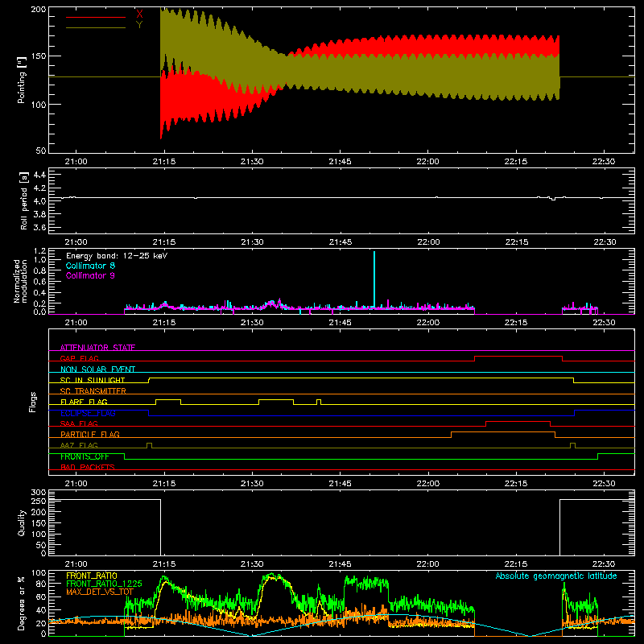Viewport: 644px width, 644px height.
Task: Click the red X legend line
Action: [x=96, y=17]
